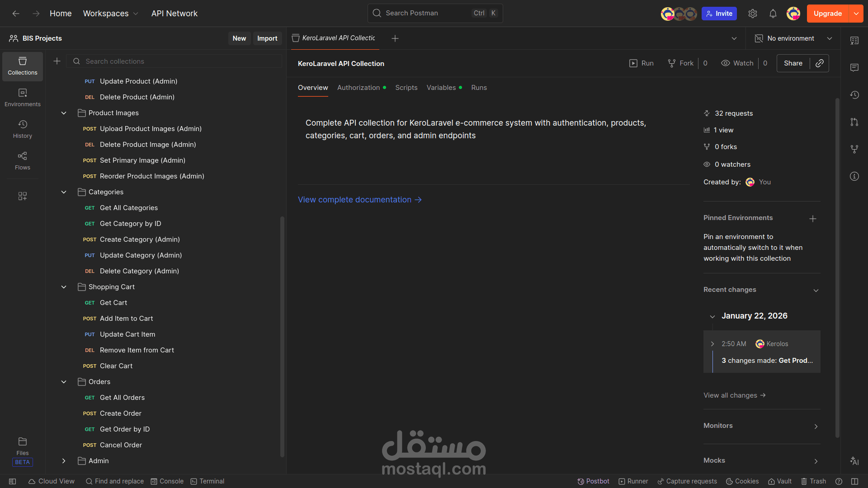Click the settings gear icon

pos(753,14)
